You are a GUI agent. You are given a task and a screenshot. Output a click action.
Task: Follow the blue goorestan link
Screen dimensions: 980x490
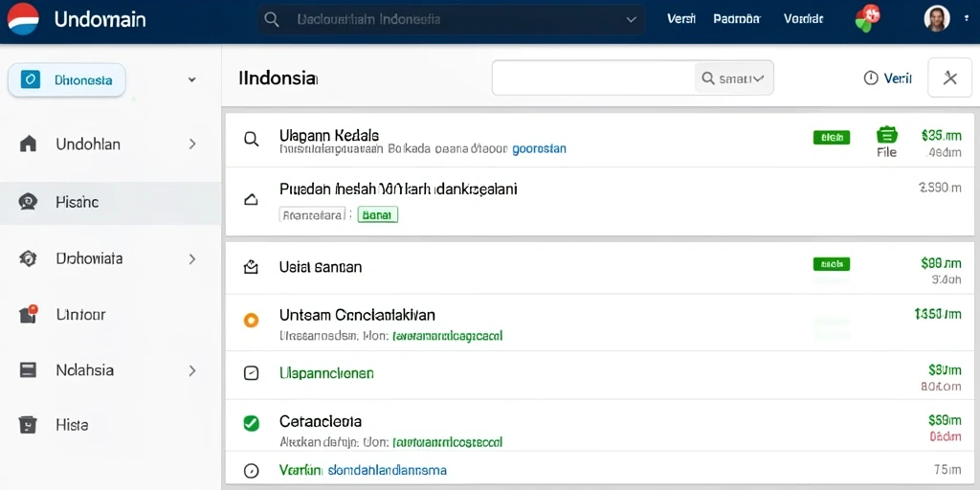click(540, 149)
